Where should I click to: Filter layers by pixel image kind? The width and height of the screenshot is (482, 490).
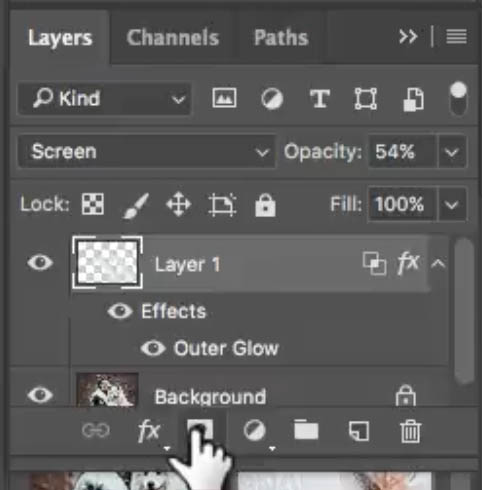(x=224, y=98)
